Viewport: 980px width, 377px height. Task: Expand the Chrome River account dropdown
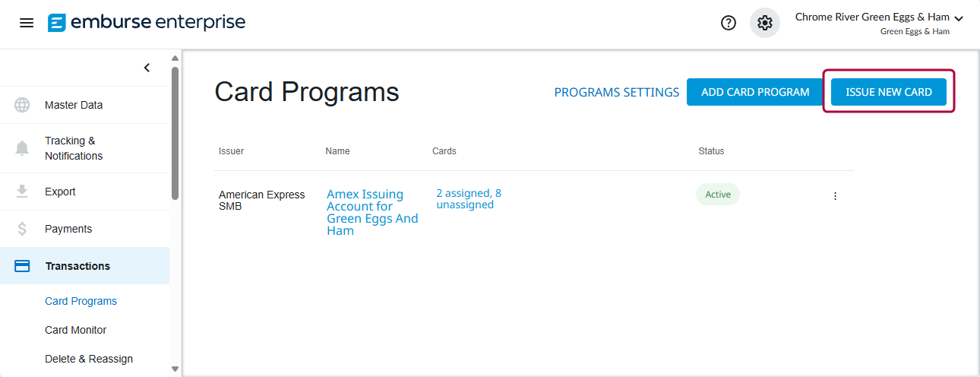[958, 18]
